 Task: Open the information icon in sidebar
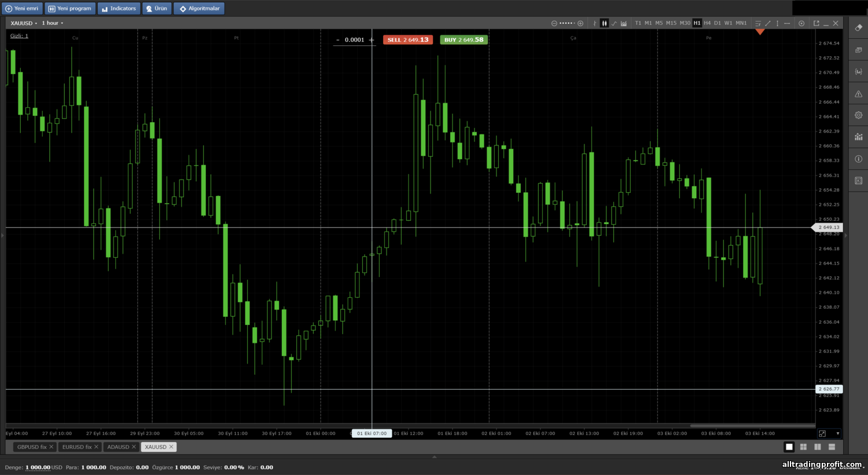click(858, 159)
